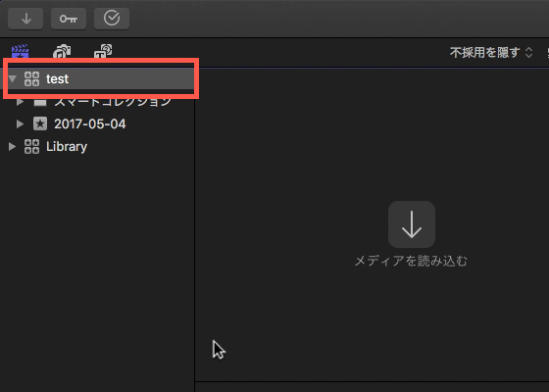Select the スマートコレクション folder

(113, 102)
